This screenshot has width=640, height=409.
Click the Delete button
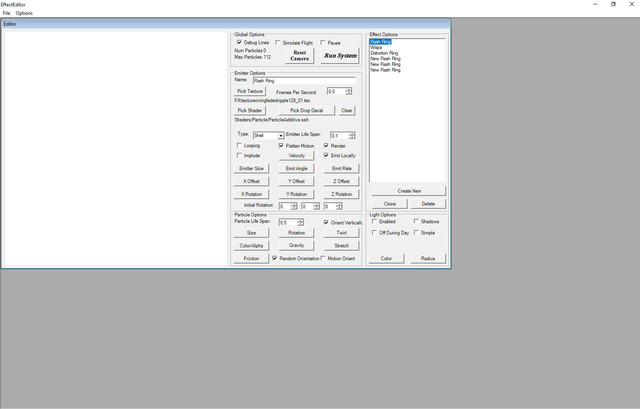428,204
